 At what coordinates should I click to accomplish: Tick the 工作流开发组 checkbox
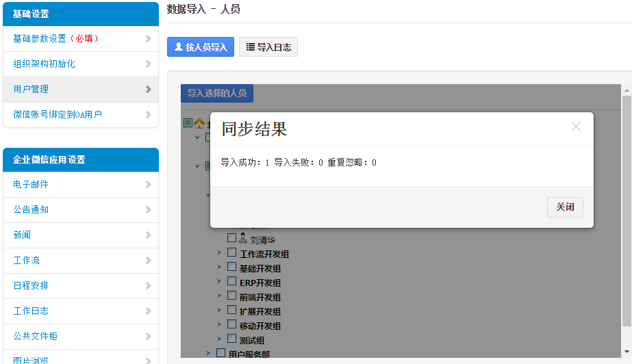tap(231, 253)
